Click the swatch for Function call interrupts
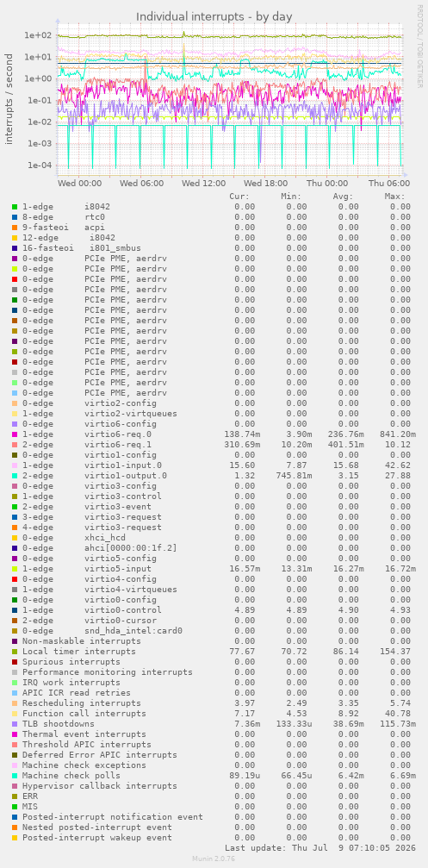 click(15, 714)
